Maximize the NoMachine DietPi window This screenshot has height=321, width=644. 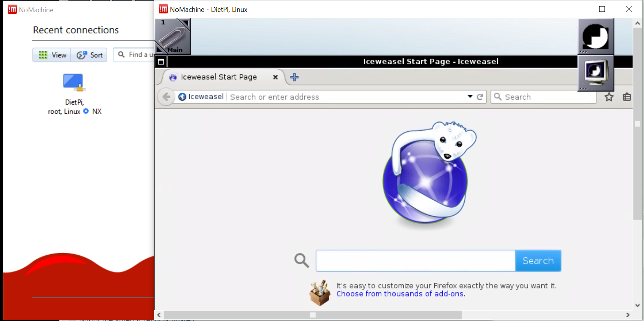602,9
